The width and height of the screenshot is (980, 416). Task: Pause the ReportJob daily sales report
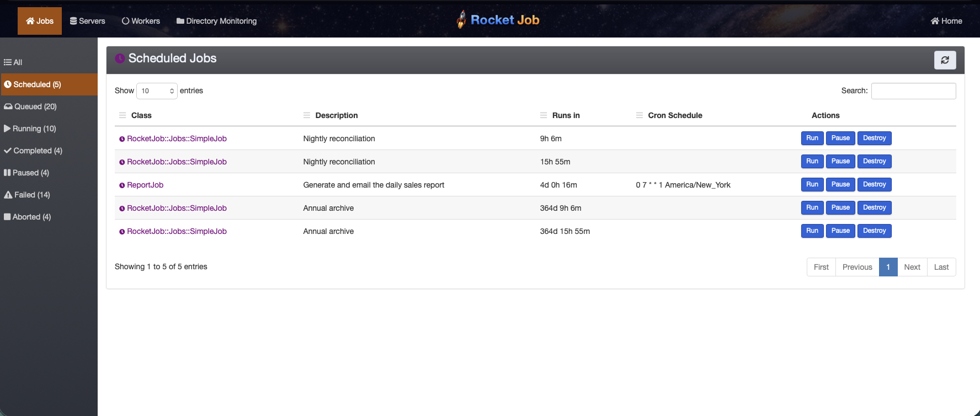tap(840, 184)
